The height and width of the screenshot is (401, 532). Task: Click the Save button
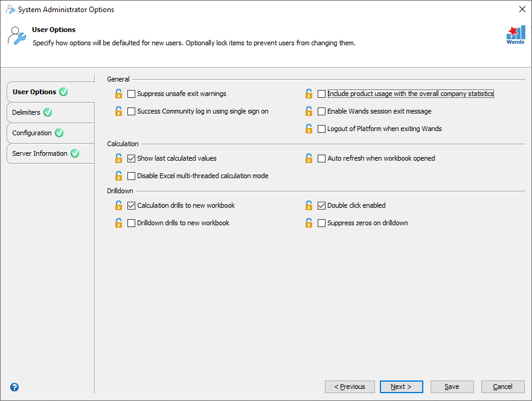coord(452,387)
